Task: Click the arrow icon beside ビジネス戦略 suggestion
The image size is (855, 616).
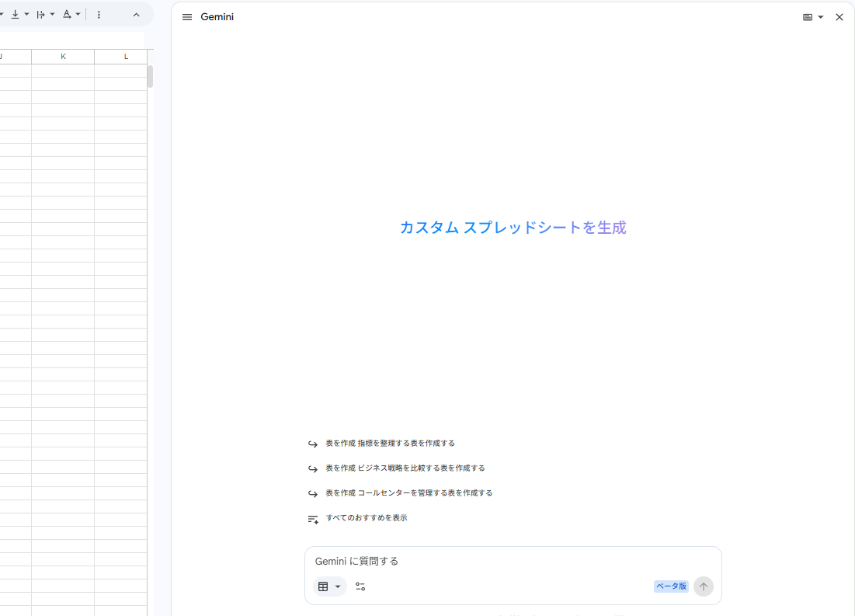Action: tap(312, 468)
